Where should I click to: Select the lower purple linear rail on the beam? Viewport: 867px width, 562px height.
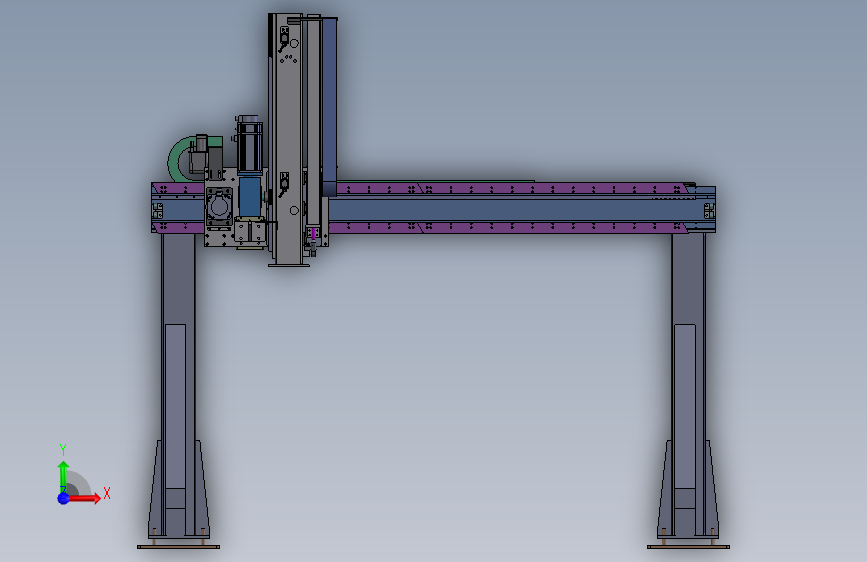click(x=509, y=227)
